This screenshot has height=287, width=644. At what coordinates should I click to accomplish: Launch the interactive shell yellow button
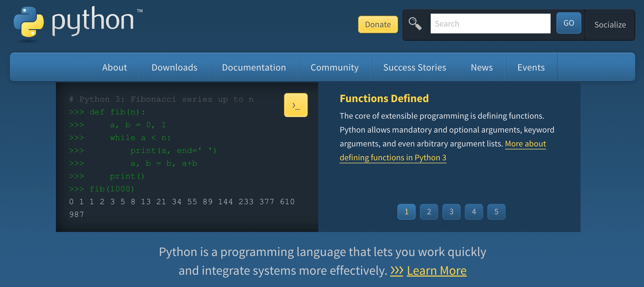coord(296,105)
